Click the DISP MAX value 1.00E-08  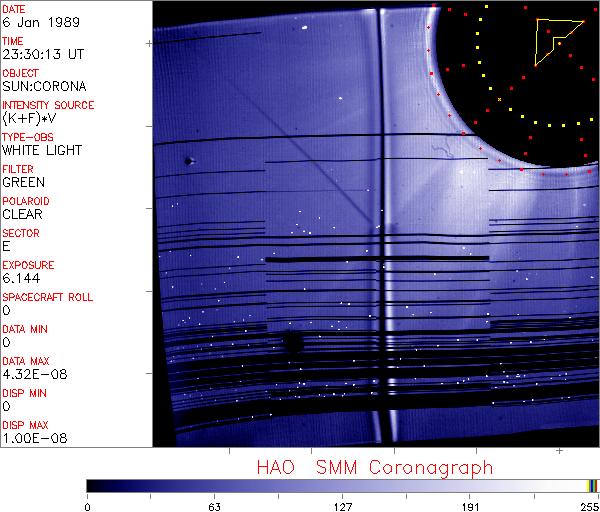click(x=29, y=438)
